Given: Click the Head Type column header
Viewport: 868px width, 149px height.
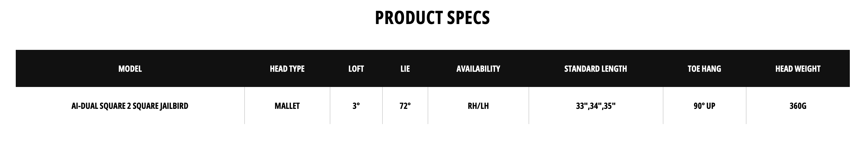Looking at the screenshot, I should pyautogui.click(x=287, y=69).
